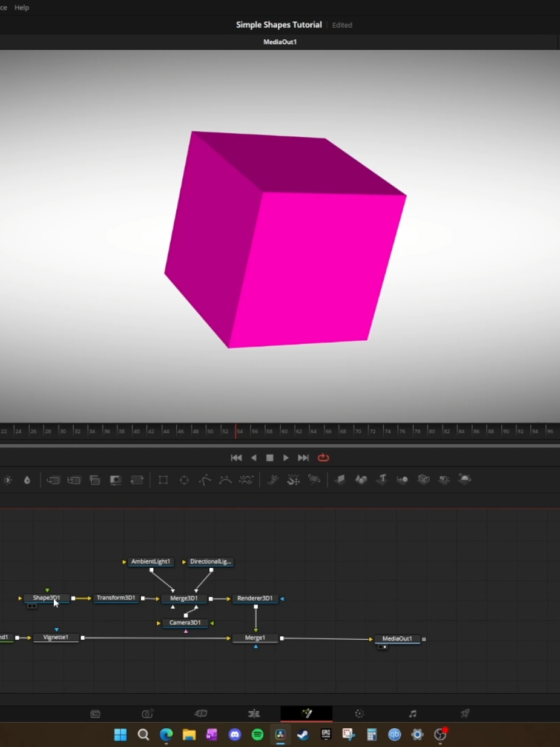Add a Merge node from toolbar

53,480
